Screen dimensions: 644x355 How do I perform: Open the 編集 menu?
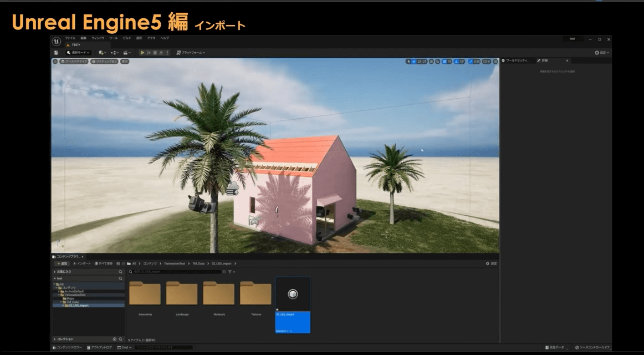(83, 38)
